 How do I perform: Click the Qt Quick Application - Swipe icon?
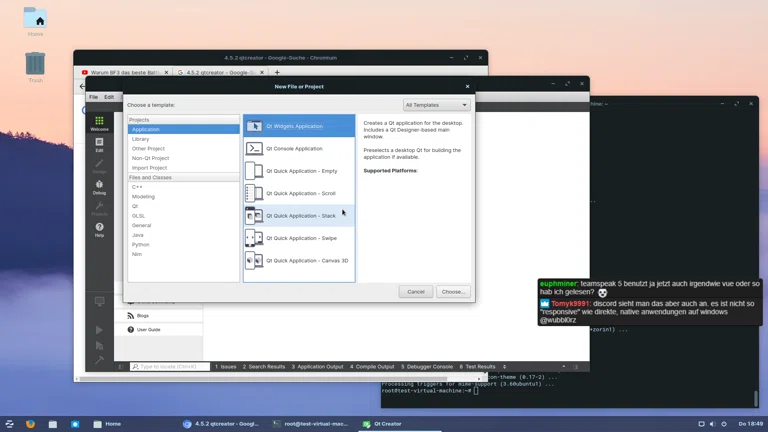254,238
